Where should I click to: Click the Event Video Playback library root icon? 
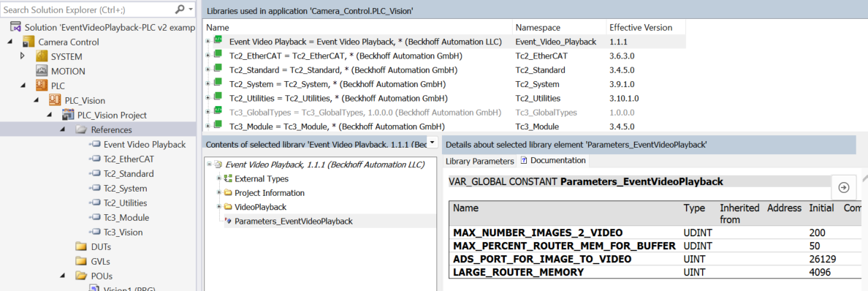coord(218,165)
